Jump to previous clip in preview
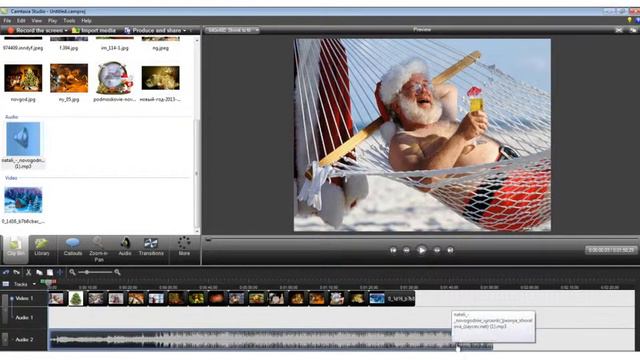The height and width of the screenshot is (360, 640). 393,250
